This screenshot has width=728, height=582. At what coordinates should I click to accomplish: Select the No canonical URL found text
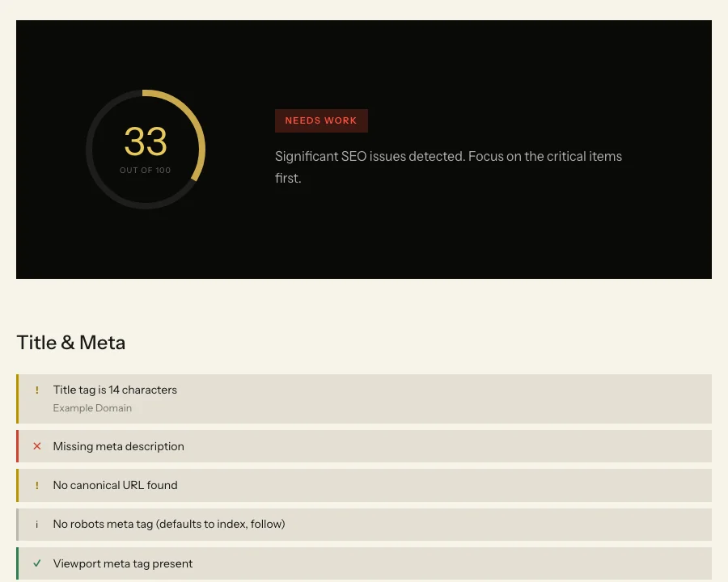(x=115, y=485)
